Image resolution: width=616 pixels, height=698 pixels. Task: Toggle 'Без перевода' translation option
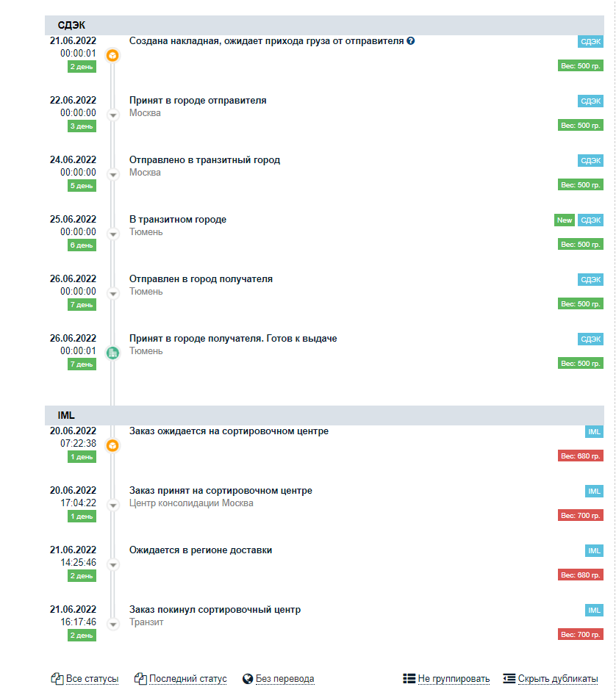tap(284, 679)
